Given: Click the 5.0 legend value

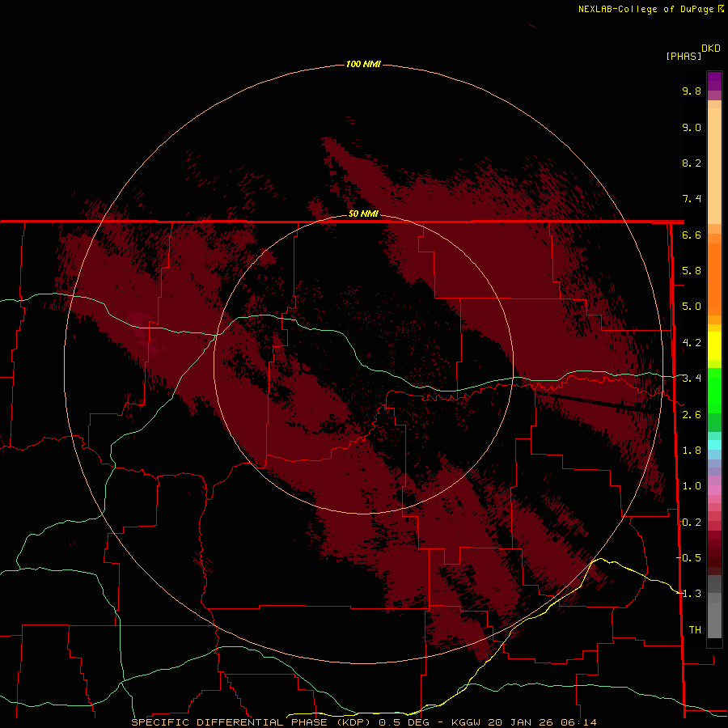Looking at the screenshot, I should coord(692,307).
